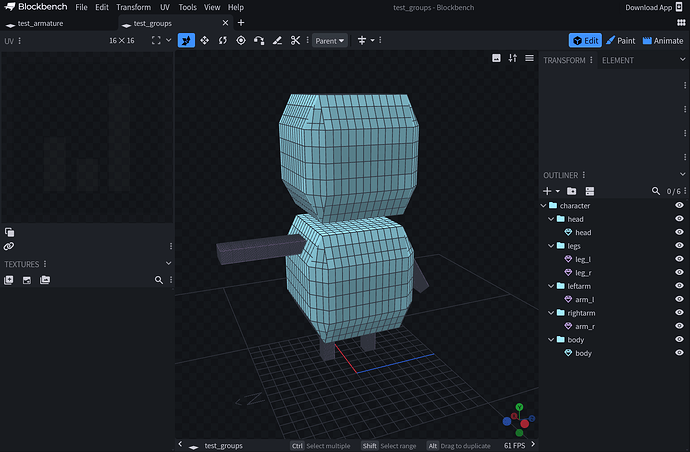Collapse the Textures panel chevron
Viewport: 690px width, 452px height.
(x=168, y=264)
